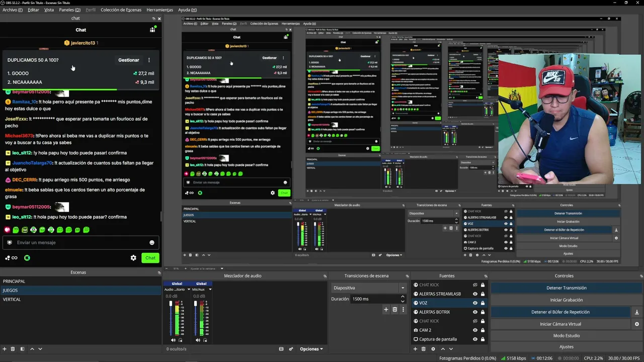This screenshot has width=644, height=362.
Task: Click Iniciar Cámara Virtual button
Action: click(560, 324)
